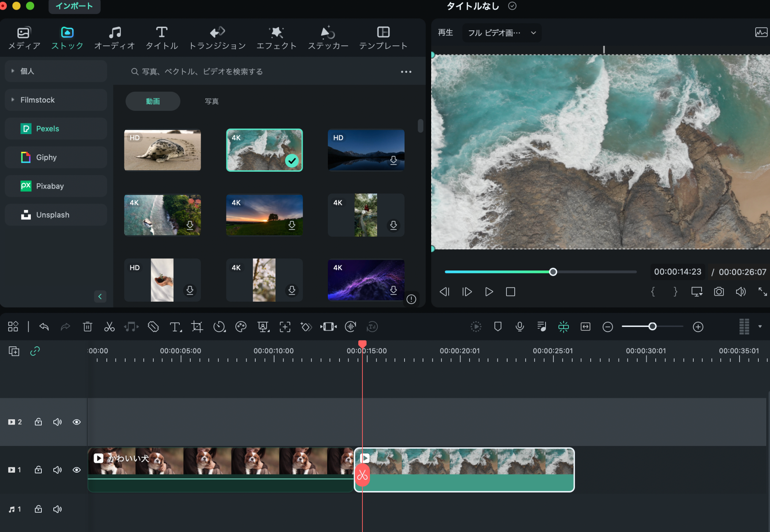Open the audio mixer list icon
The image size is (770, 532).
[542, 326]
